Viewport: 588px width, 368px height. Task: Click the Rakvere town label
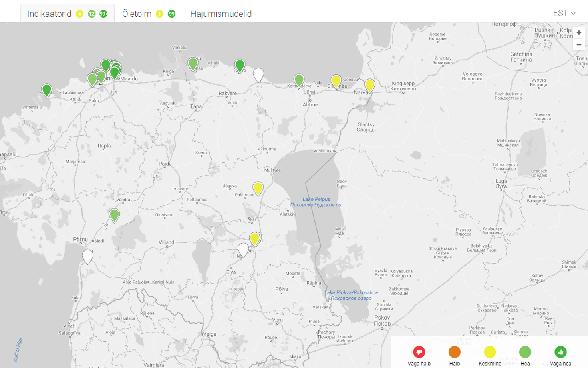(x=228, y=94)
